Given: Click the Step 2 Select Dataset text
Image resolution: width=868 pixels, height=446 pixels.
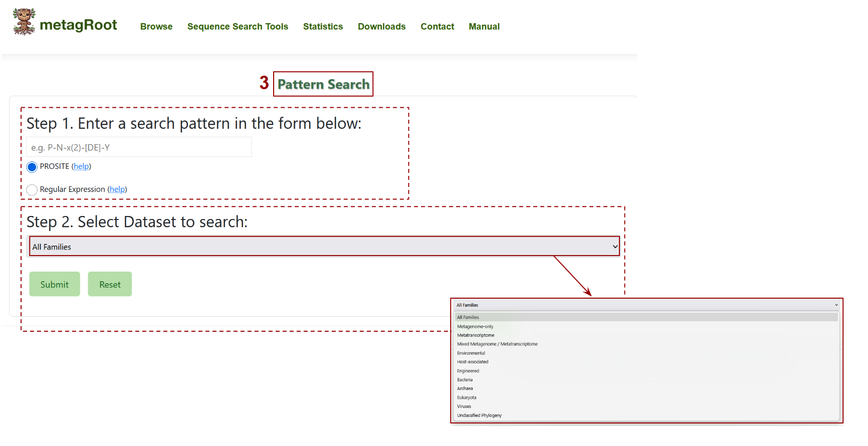Looking at the screenshot, I should [137, 221].
